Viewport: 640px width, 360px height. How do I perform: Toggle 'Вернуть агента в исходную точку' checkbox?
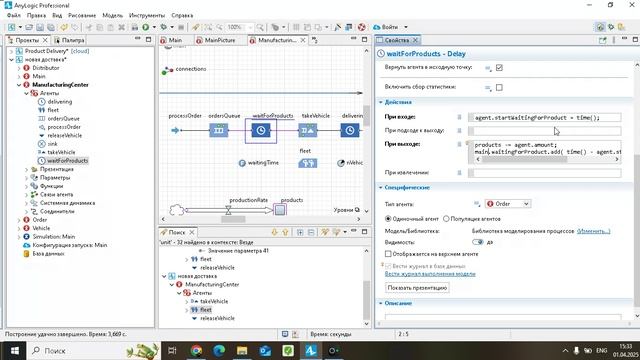click(499, 68)
